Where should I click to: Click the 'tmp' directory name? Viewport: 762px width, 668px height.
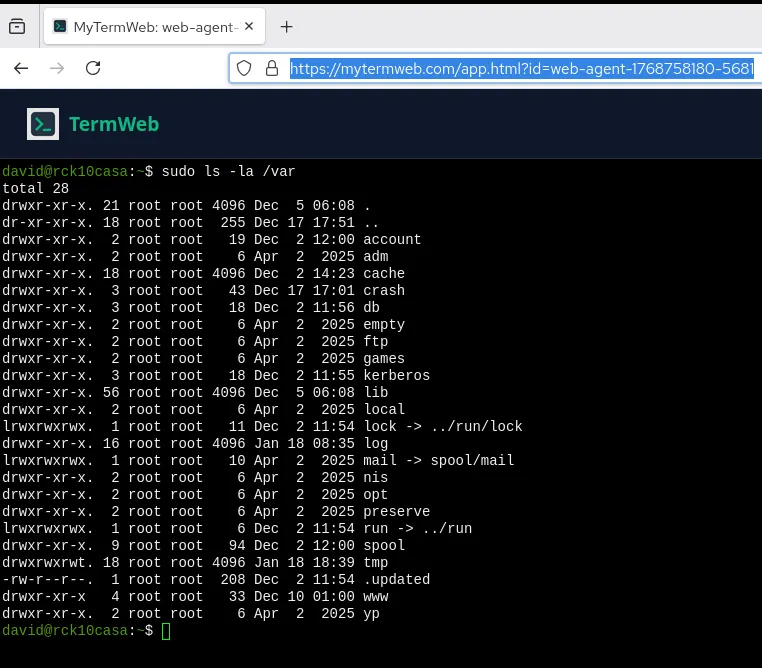click(376, 563)
